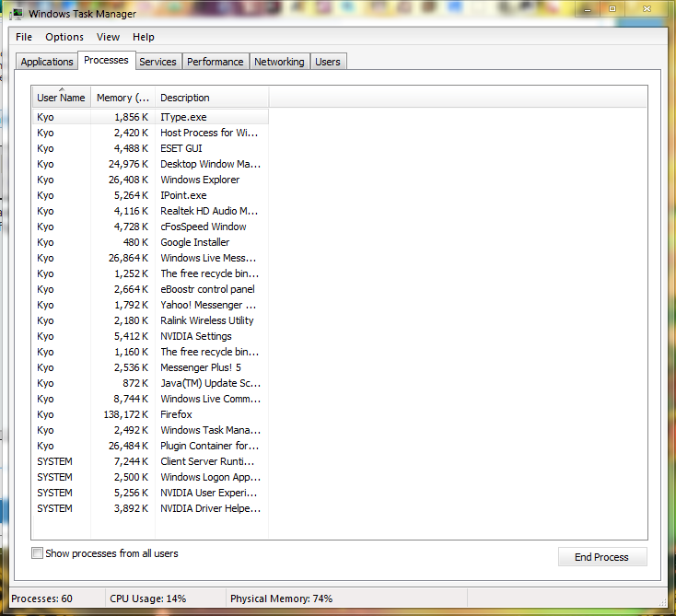Select the Windows Logon App... process
676x616 pixels.
point(150,477)
